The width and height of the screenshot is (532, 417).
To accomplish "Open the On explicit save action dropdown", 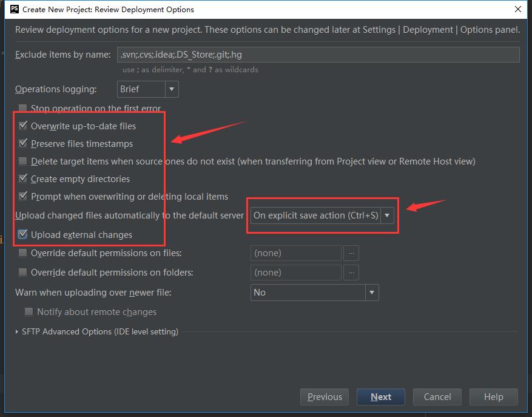I will coord(322,215).
